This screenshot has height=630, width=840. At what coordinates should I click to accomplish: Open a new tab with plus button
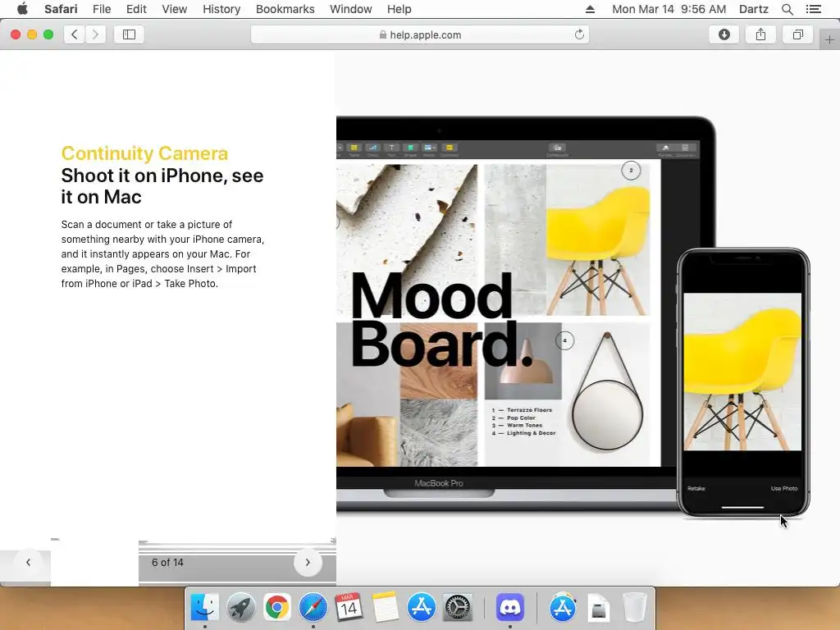coord(829,39)
